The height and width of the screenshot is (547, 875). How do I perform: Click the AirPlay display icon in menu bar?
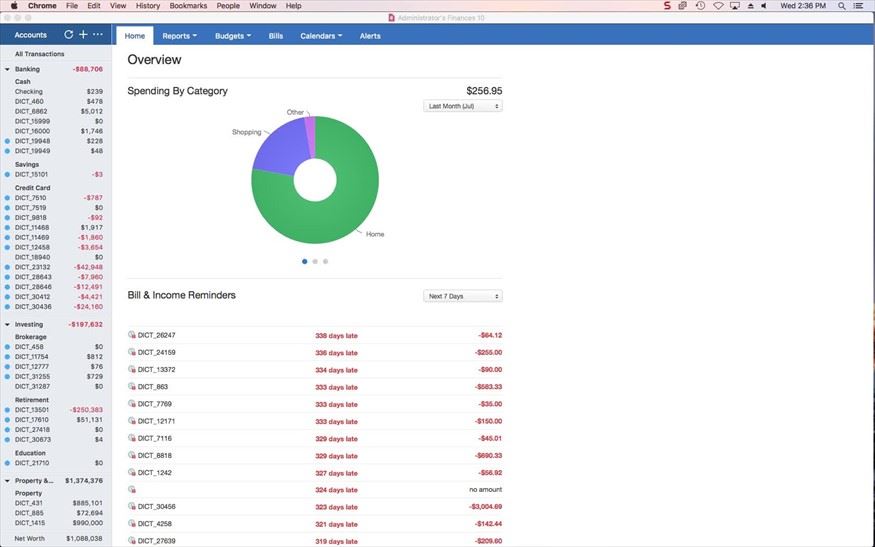point(735,6)
